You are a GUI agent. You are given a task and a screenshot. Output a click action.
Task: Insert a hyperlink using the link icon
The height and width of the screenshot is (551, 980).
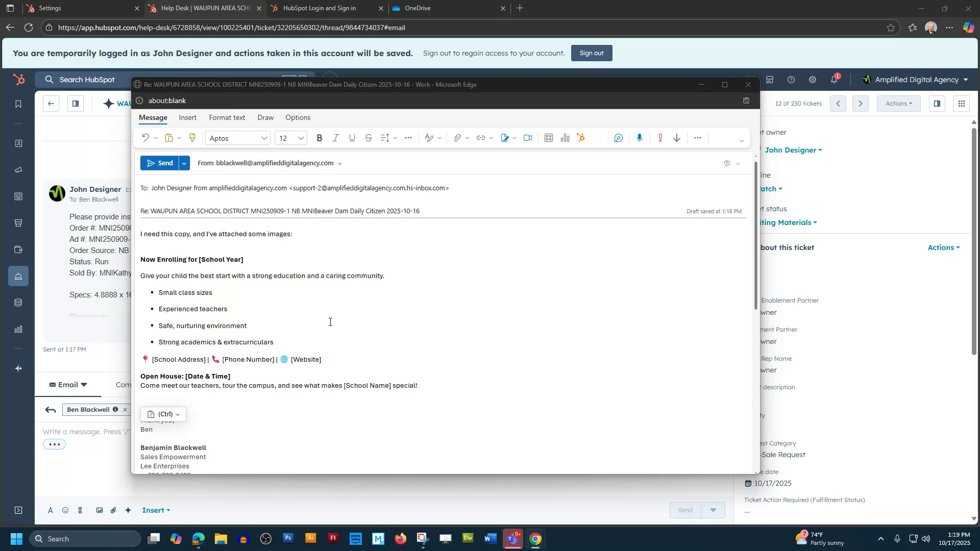pyautogui.click(x=480, y=138)
